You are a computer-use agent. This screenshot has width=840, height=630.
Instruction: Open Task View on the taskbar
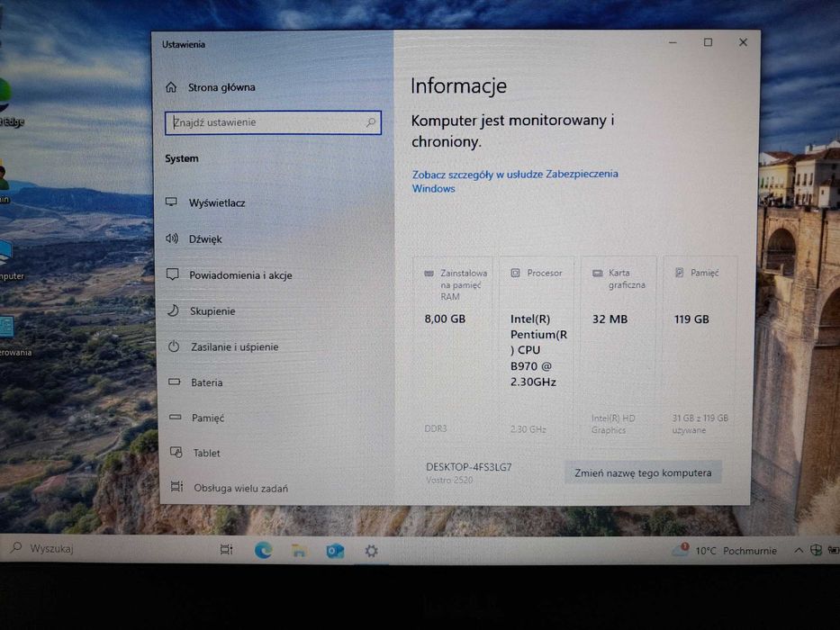[x=227, y=549]
